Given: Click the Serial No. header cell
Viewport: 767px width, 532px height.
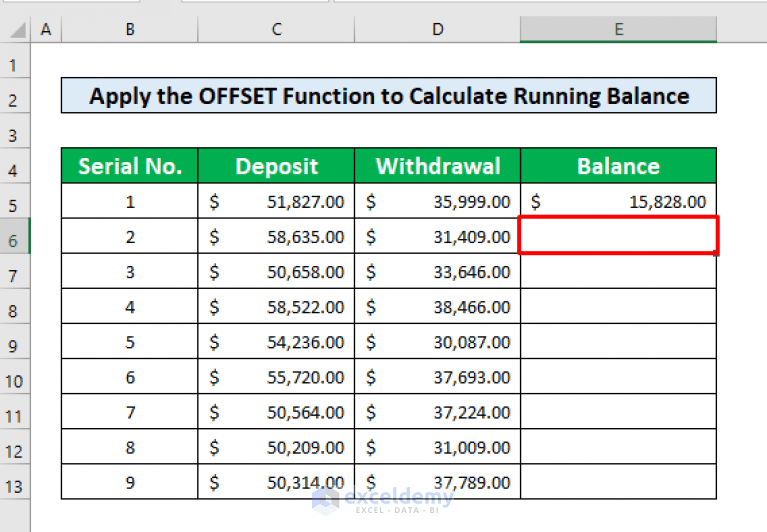Looking at the screenshot, I should [130, 166].
